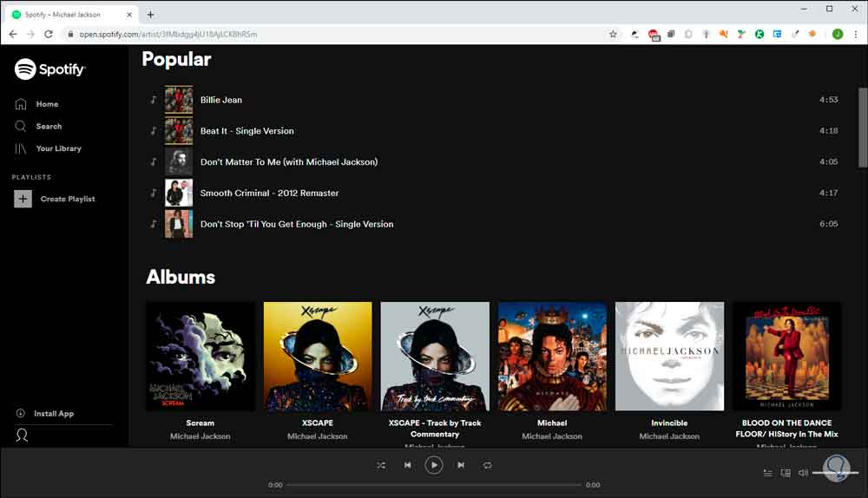Open Blood on the Dance Floor album cover
Viewport: 868px width, 498px height.
[x=787, y=357]
